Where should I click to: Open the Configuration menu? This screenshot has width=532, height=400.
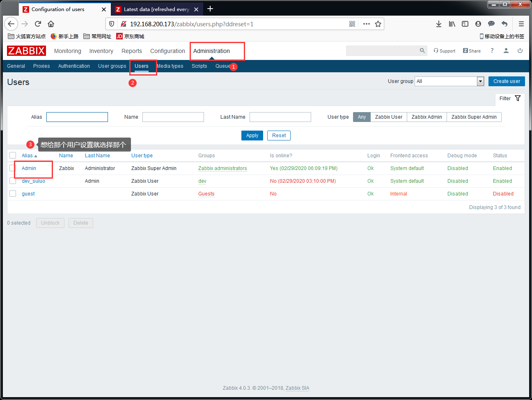pos(167,51)
